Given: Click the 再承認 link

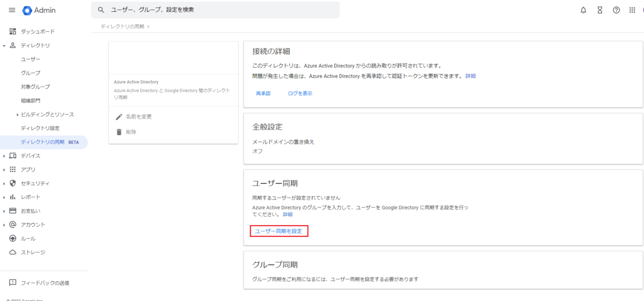Looking at the screenshot, I should (x=263, y=94).
